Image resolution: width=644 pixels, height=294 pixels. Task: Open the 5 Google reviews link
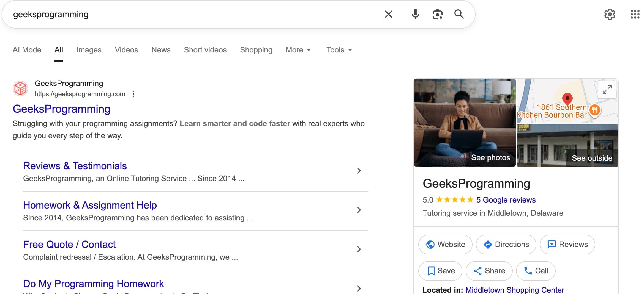point(506,200)
